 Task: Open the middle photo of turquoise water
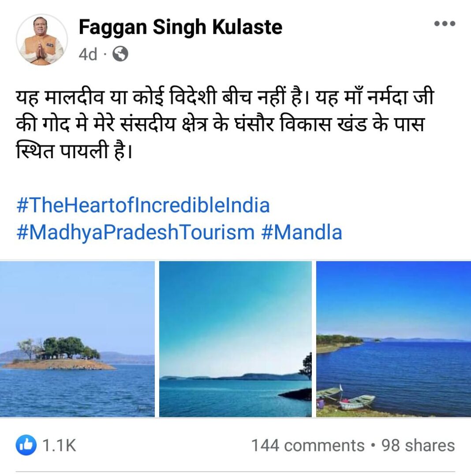tap(235, 339)
